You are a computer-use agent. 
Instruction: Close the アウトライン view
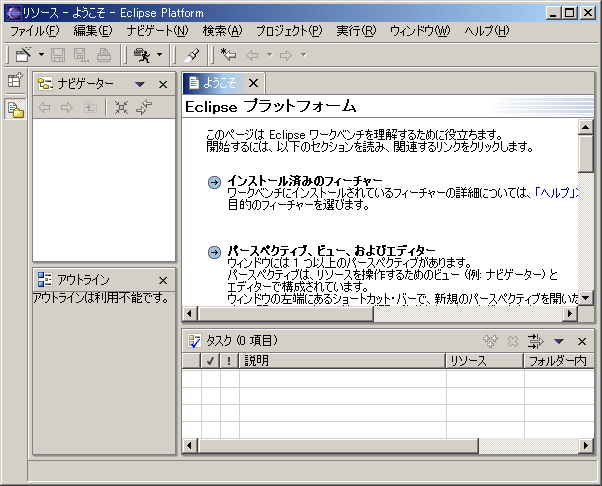[163, 281]
